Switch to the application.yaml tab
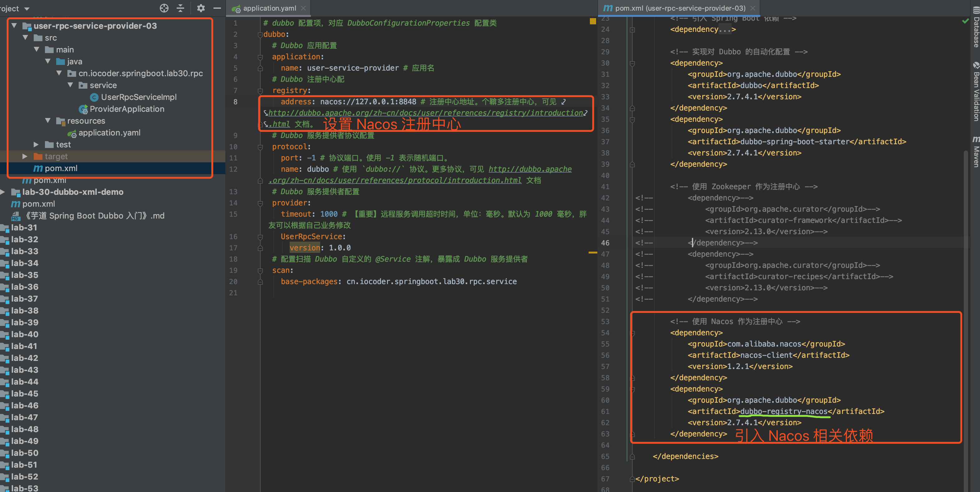 coord(269,8)
